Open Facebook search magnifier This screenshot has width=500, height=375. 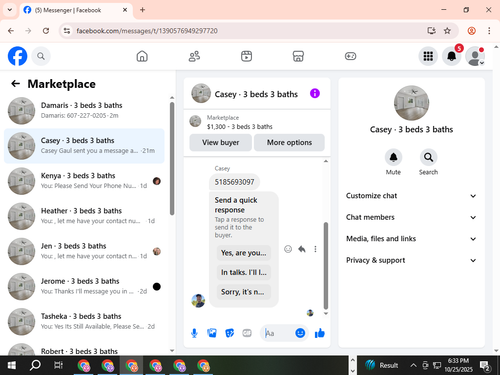41,56
